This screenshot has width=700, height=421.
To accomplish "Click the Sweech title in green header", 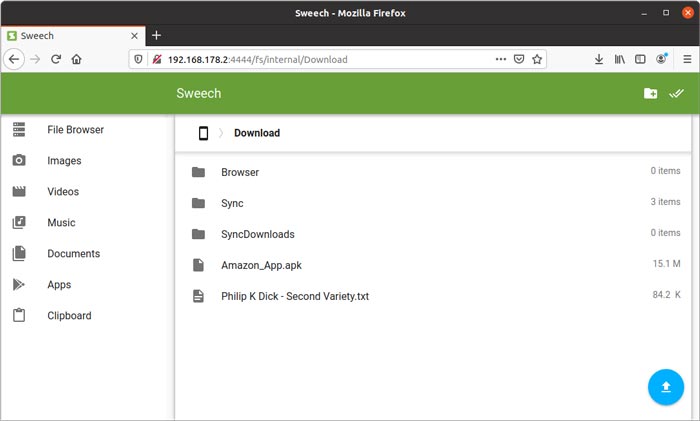I will tap(199, 93).
